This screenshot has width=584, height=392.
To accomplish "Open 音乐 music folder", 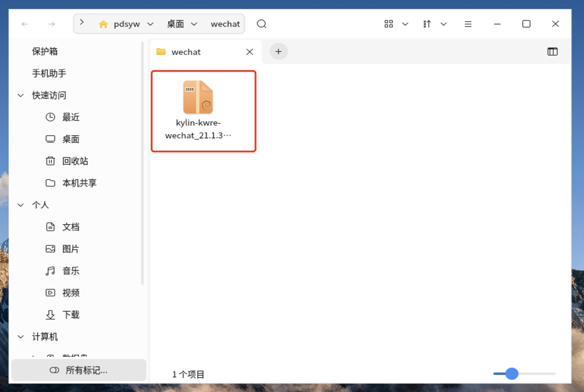I will pyautogui.click(x=71, y=271).
